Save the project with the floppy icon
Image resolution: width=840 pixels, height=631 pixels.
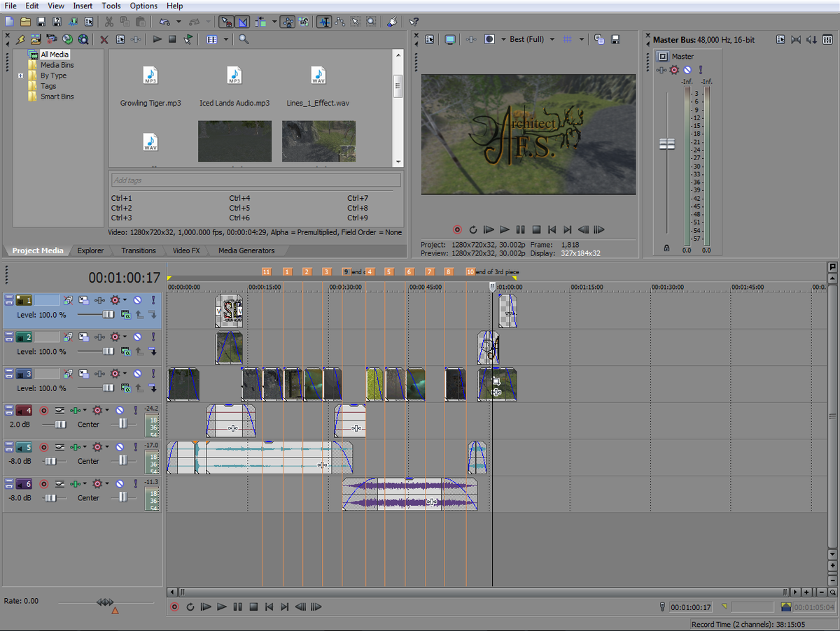[41, 22]
